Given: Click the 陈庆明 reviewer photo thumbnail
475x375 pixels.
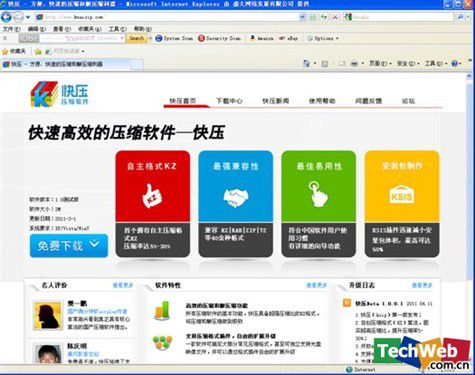Looking at the screenshot, I should 48,354.
